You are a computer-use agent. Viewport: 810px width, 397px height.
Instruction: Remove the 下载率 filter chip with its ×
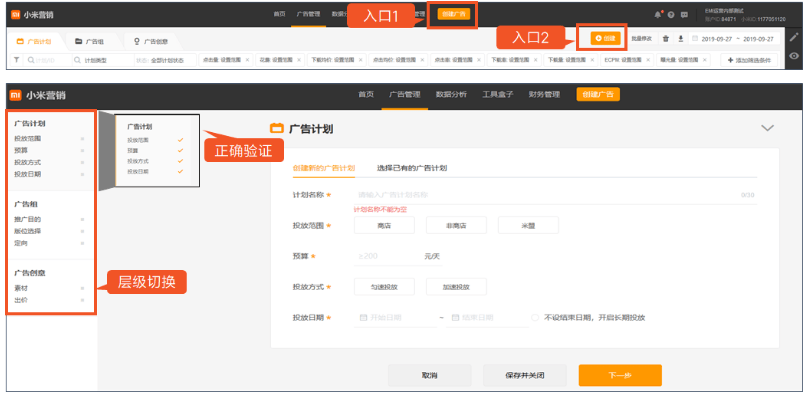535,60
